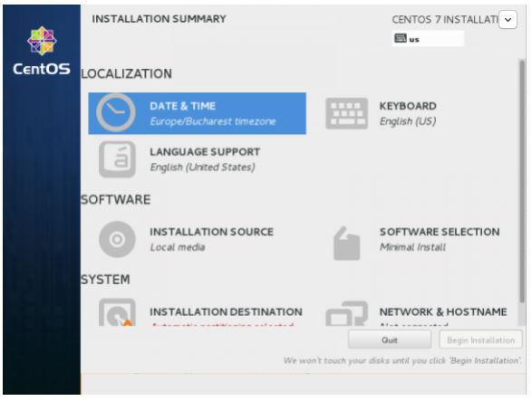
Task: Click the SOFTWARE section heading
Action: 116,200
